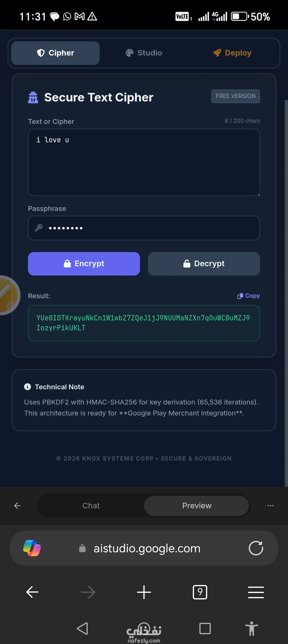Screen dimensions: 288x644
Task: Copy the encrypted result text
Action: [248, 296]
